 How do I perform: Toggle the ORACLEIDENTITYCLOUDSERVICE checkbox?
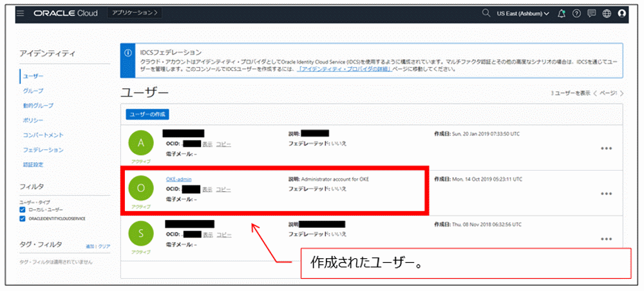coord(23,219)
